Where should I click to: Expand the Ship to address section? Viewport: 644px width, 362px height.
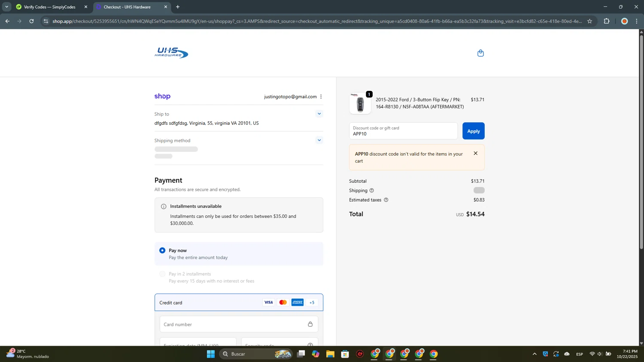pyautogui.click(x=319, y=114)
